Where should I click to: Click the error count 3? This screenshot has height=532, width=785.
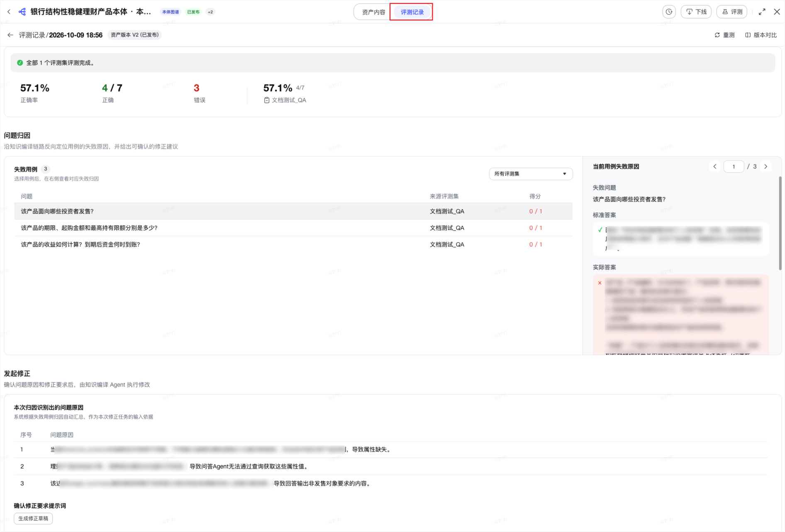(x=197, y=88)
